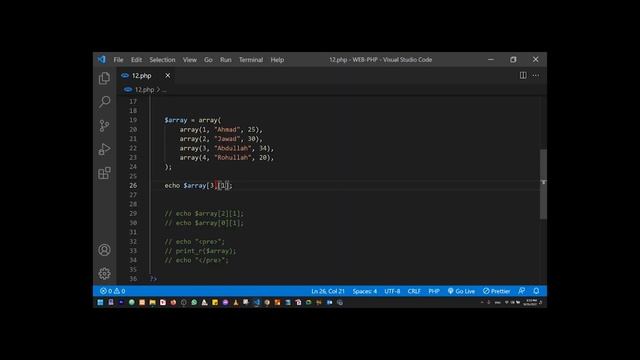The image size is (640, 360).
Task: Click the "Rohullah" string on line 23
Action: pyautogui.click(x=233, y=158)
